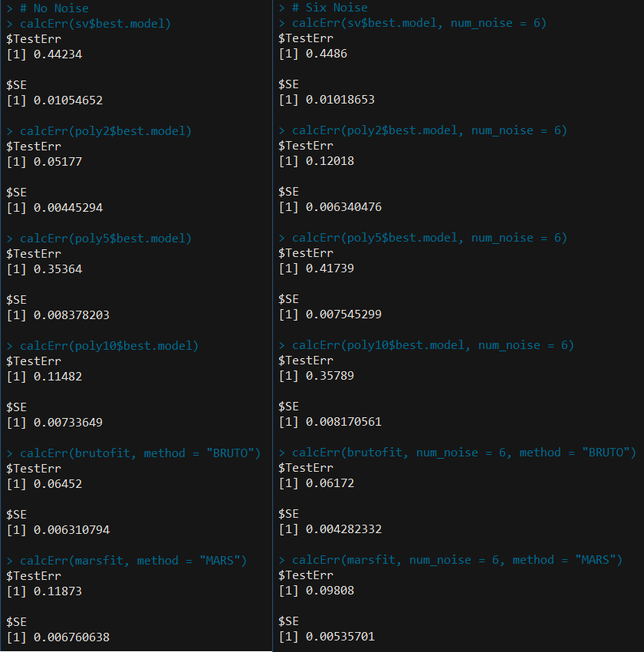Click calcErr(sv$best.model, num_noise = 6) command
Image resolution: width=644 pixels, height=652 pixels.
pos(419,23)
